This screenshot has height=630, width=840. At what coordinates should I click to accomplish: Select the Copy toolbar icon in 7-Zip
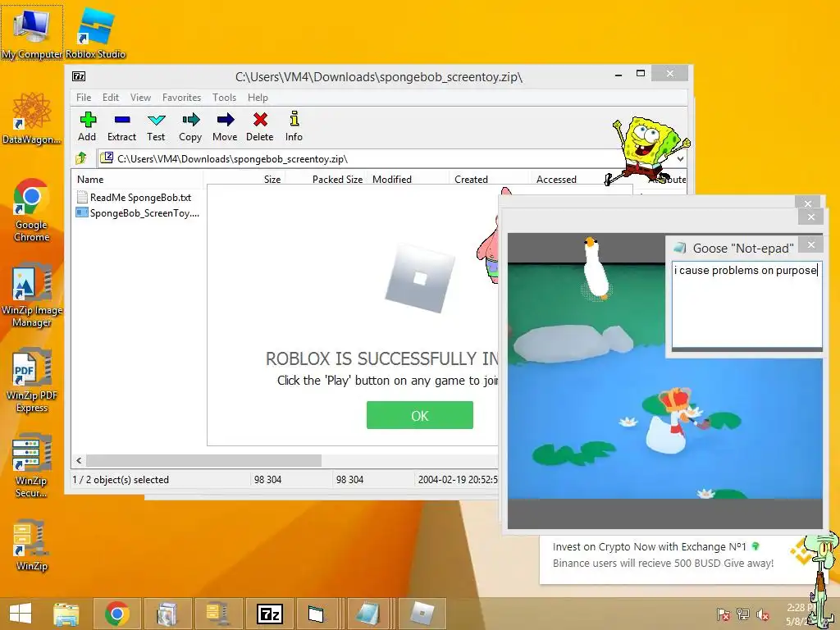(190, 127)
